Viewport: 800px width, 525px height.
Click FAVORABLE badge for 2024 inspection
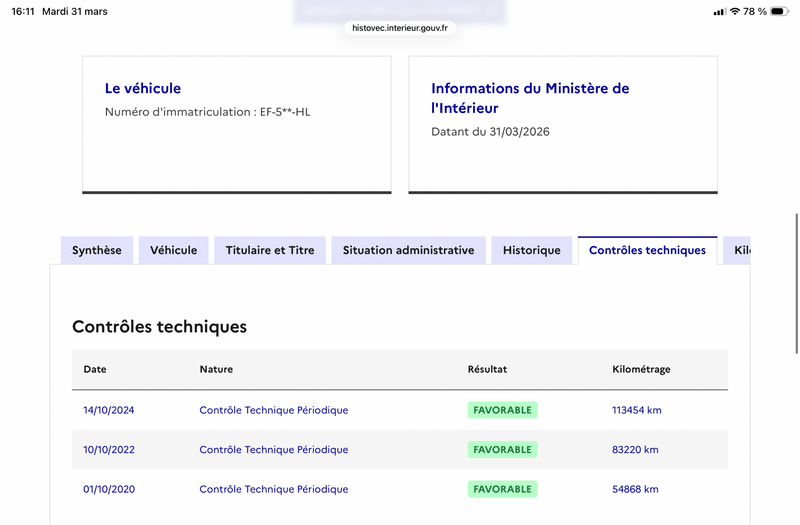pos(503,410)
